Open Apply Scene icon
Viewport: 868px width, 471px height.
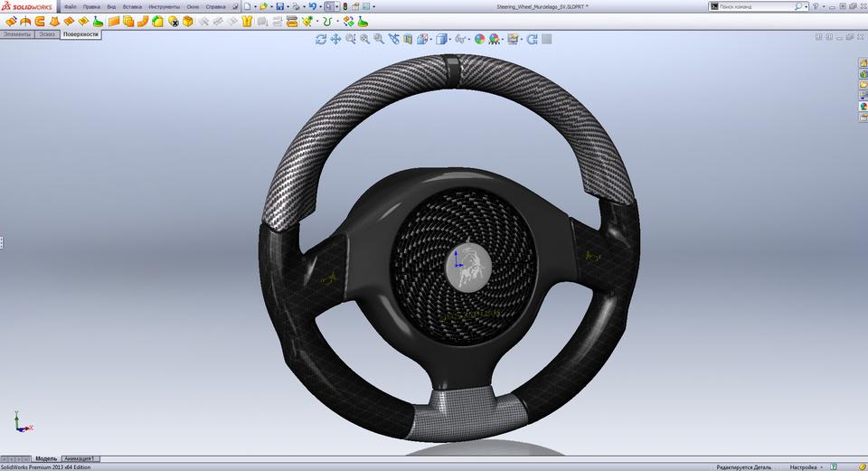(x=494, y=39)
